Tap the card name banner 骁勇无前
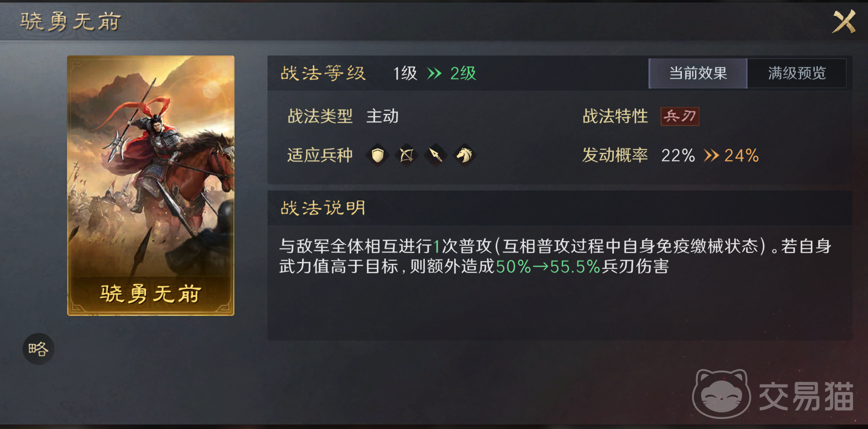The image size is (868, 429). pos(150,294)
